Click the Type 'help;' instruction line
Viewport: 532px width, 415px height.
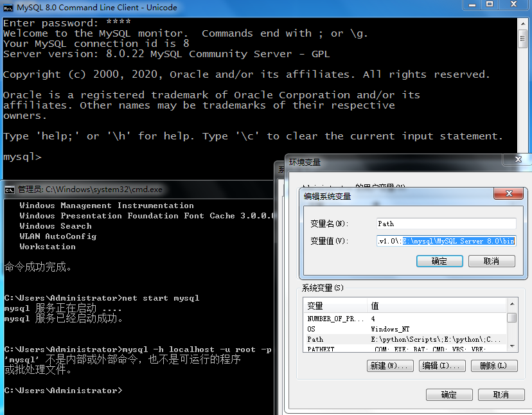coord(253,136)
